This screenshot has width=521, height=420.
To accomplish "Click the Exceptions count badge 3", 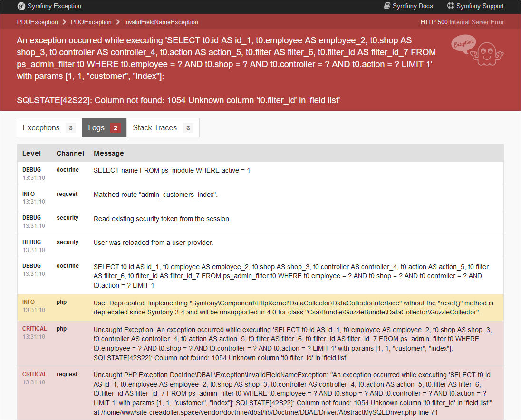I will (x=70, y=128).
